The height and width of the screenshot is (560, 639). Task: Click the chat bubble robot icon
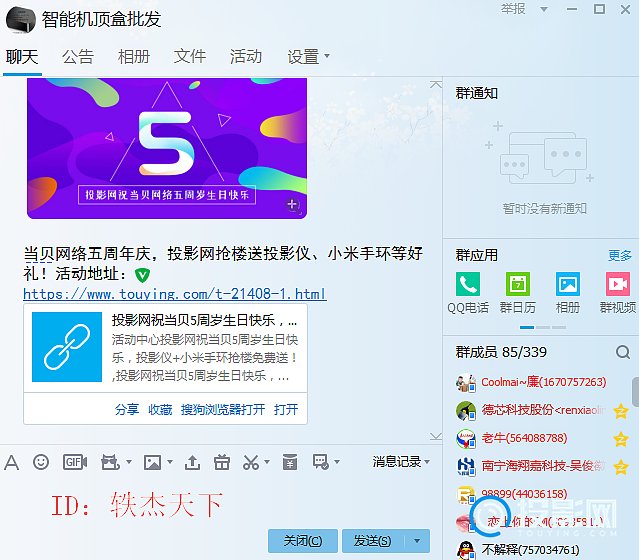coord(321,462)
